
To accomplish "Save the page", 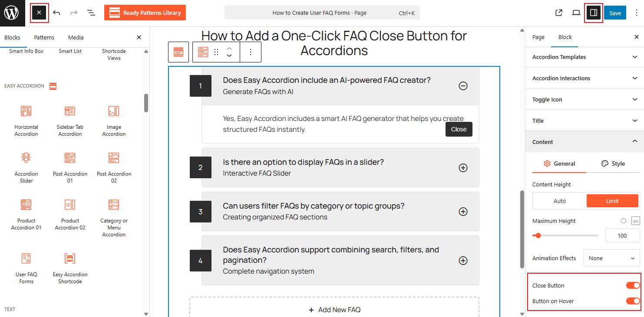I will 615,13.
